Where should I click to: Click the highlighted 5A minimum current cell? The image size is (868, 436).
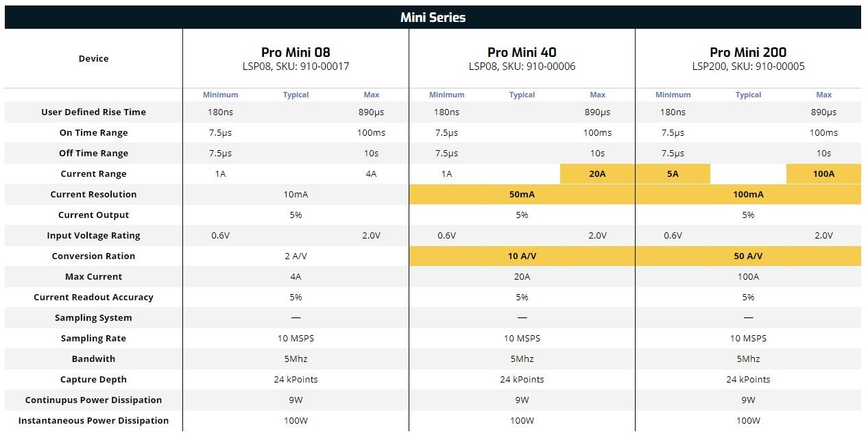[x=673, y=173]
